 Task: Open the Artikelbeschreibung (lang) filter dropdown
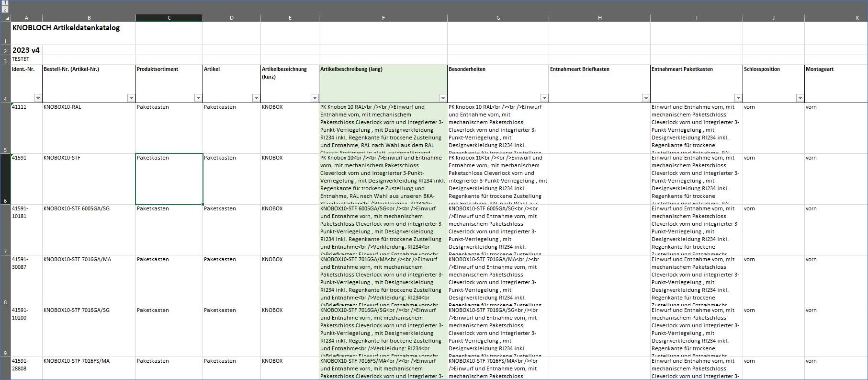(443, 98)
